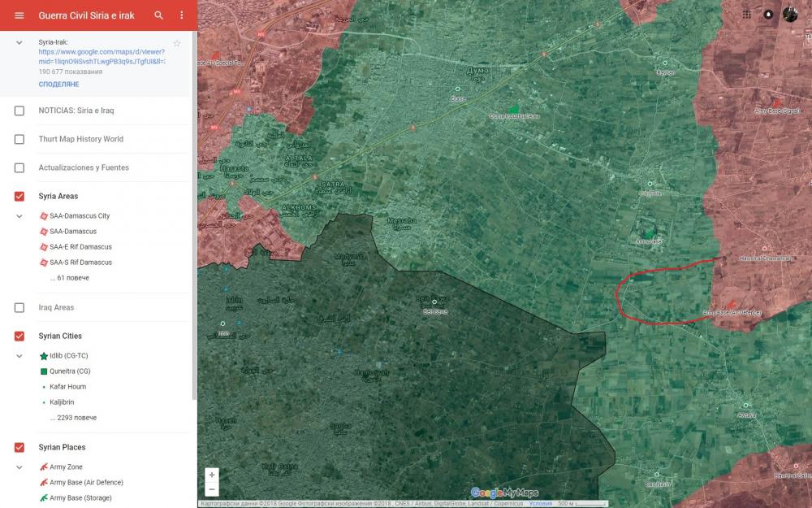812x508 pixels.
Task: Check the Iraq Areas layer checkbox
Action: (19, 307)
